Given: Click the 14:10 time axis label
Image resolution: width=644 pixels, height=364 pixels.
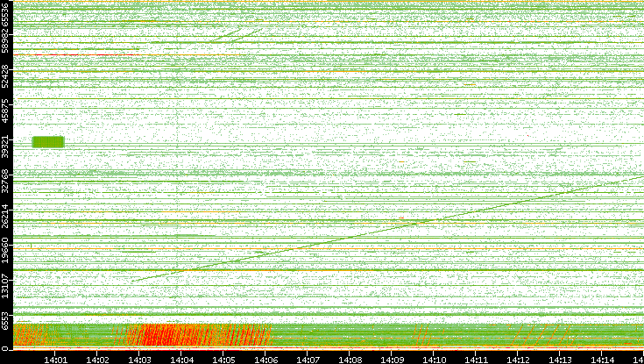Looking at the screenshot, I should click(x=434, y=360).
